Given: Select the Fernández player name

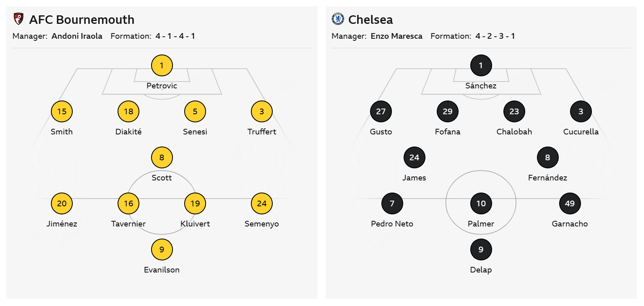Looking at the screenshot, I should tap(547, 178).
